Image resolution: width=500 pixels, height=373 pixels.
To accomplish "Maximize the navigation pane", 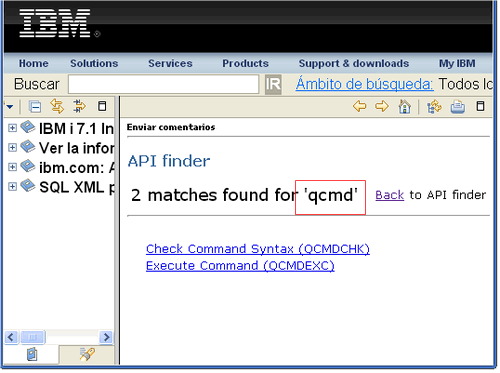I will (102, 106).
